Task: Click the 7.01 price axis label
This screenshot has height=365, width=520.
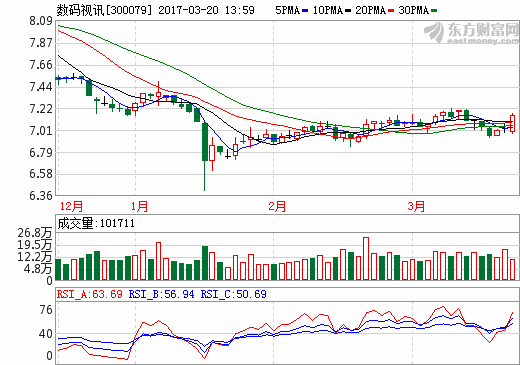Action: (41, 130)
